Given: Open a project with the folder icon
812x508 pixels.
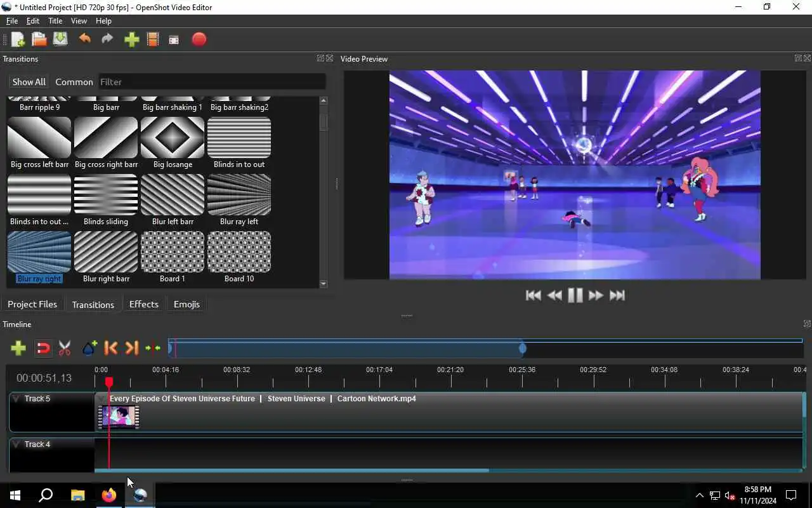Looking at the screenshot, I should (x=39, y=39).
